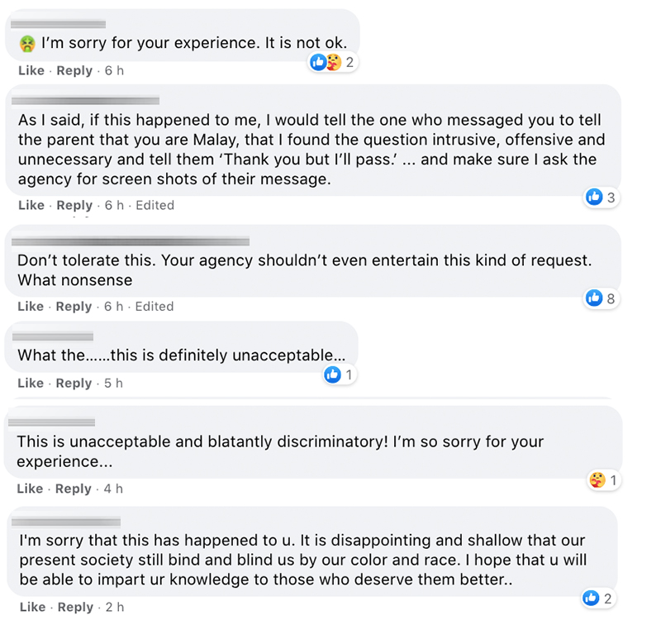661x644 pixels.
Task: Reply to the 'As I said' comment
Action: pyautogui.click(x=74, y=205)
